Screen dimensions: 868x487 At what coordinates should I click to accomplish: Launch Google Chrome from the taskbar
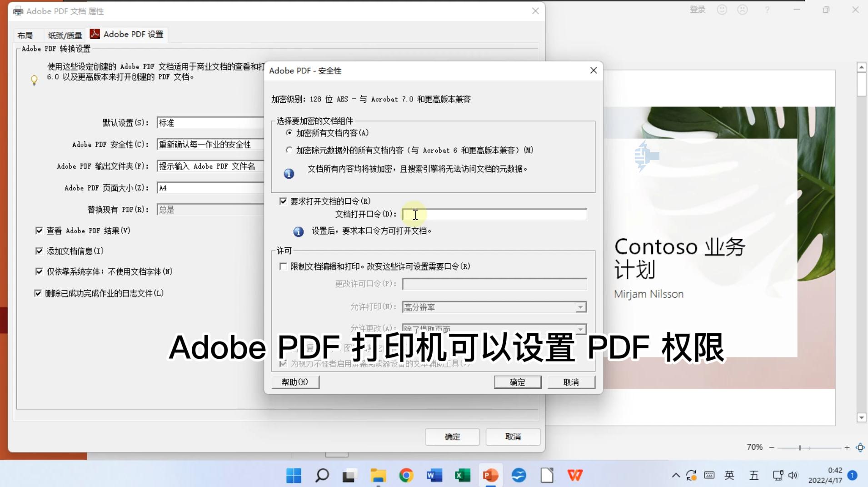click(x=406, y=476)
